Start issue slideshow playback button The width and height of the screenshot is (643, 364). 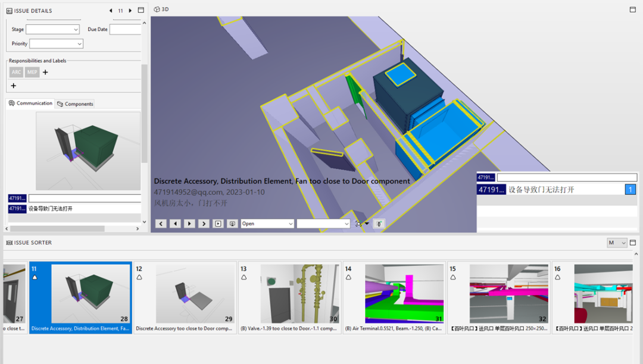point(218,224)
